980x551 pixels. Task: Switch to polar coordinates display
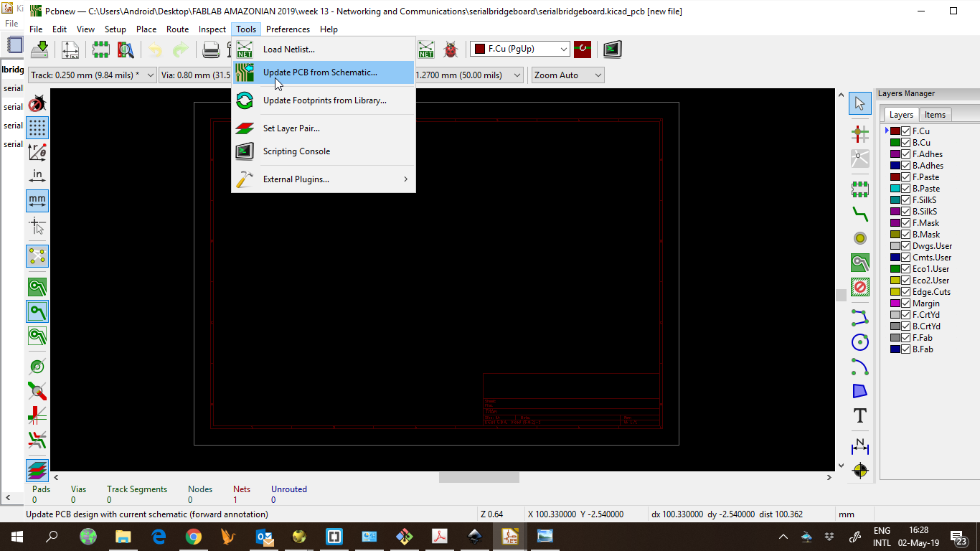pyautogui.click(x=37, y=152)
